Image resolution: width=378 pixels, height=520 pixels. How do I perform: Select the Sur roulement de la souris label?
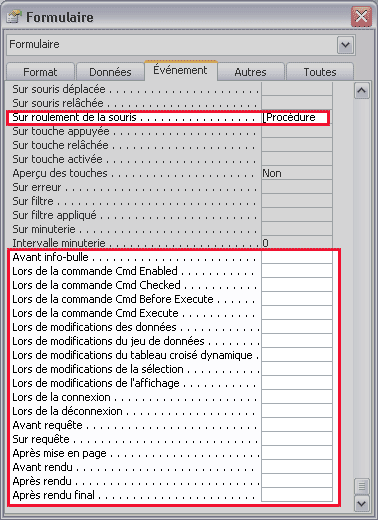pyautogui.click(x=74, y=117)
